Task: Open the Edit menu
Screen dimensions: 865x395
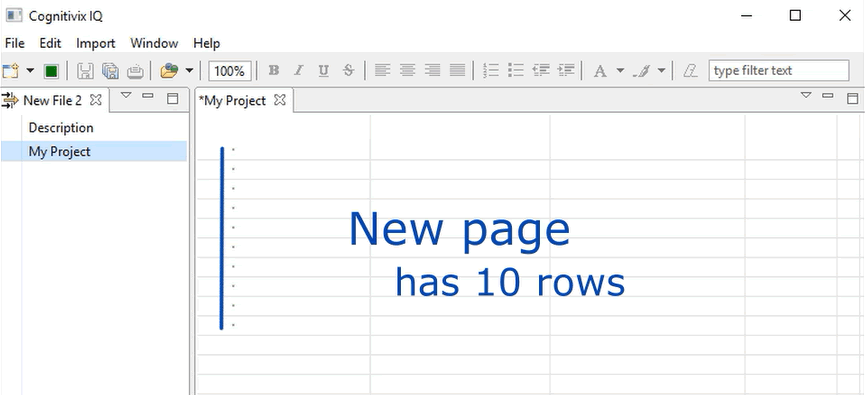Action: click(50, 43)
